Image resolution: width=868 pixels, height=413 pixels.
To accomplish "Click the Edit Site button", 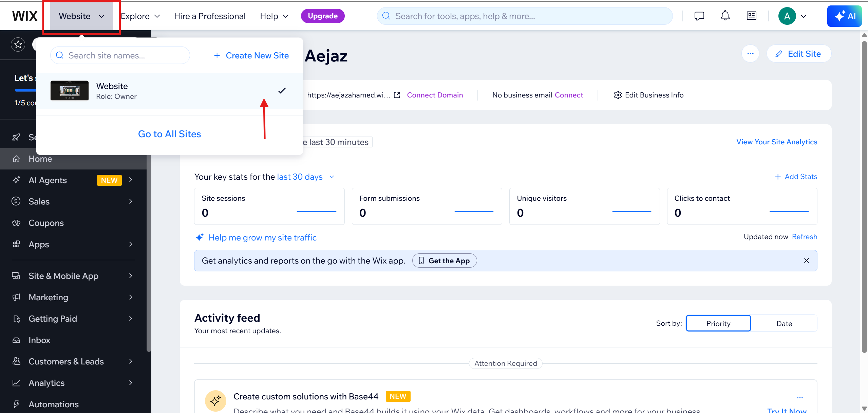I will coord(799,54).
